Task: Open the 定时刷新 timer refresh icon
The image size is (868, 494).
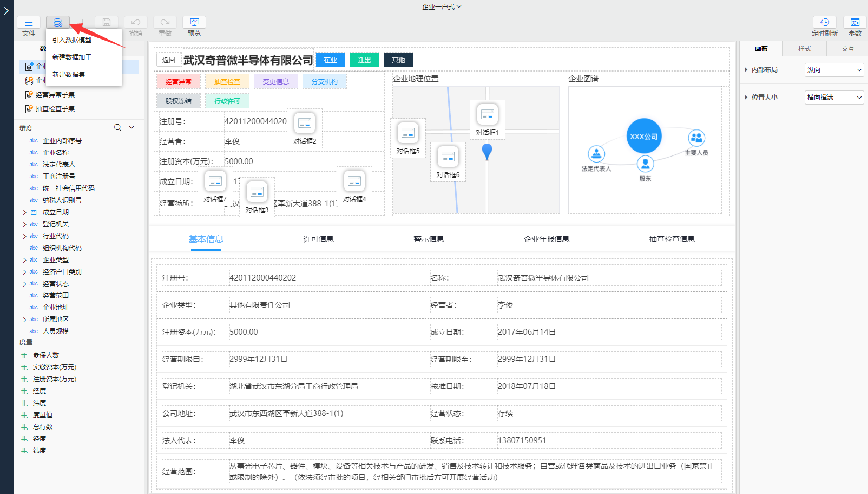Action: click(x=824, y=22)
